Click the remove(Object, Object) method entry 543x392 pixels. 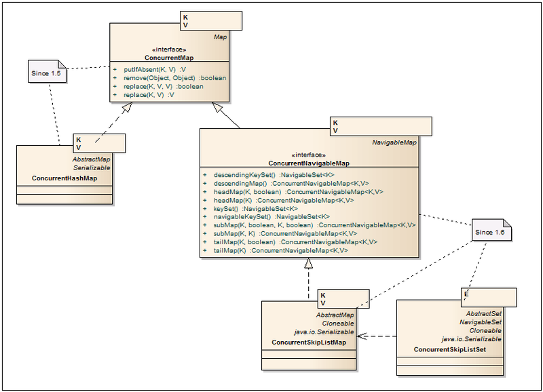click(169, 78)
